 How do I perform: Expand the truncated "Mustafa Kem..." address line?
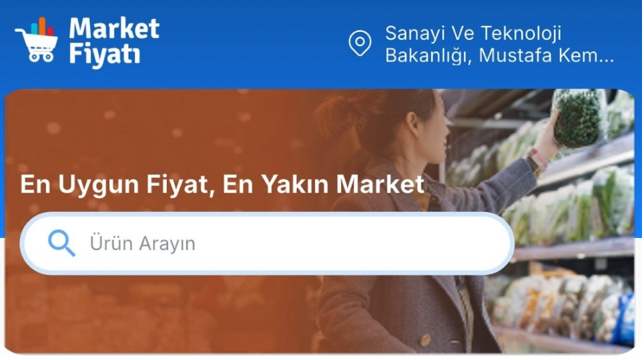coord(547,55)
